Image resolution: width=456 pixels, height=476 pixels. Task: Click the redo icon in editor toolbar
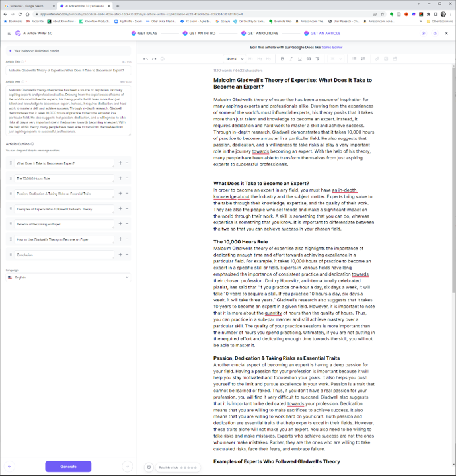(x=154, y=59)
